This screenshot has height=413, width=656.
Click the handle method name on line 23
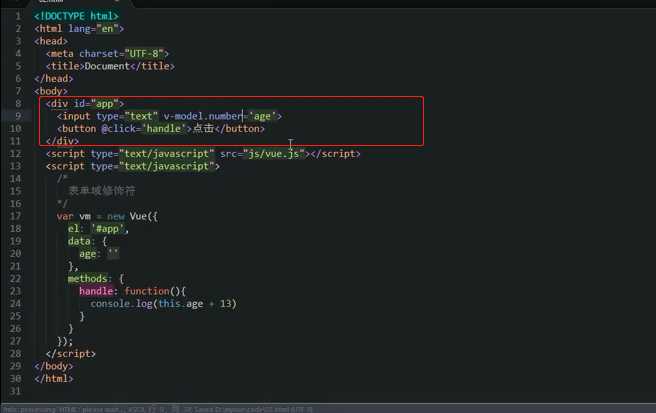point(96,291)
